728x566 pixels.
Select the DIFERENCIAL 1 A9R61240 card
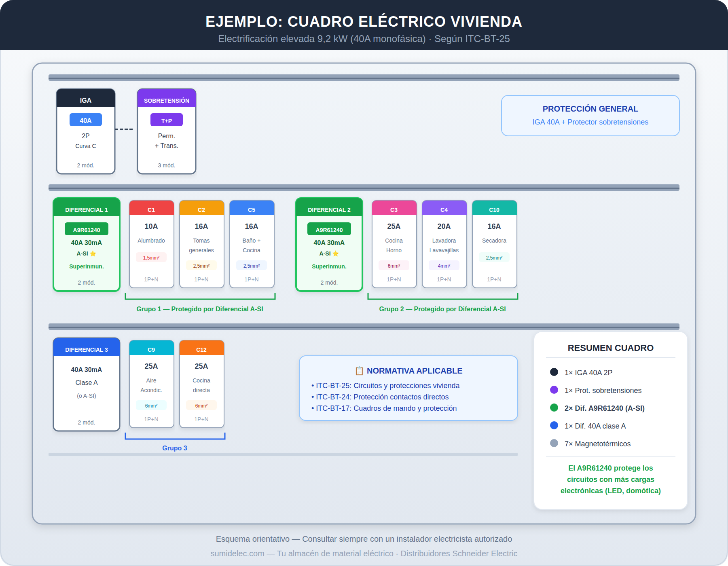pos(86,245)
